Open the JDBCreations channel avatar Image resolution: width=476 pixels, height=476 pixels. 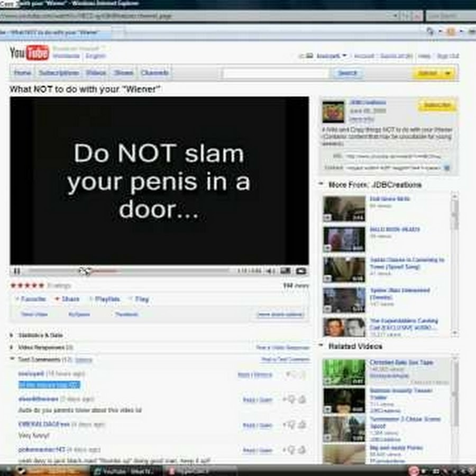point(333,112)
